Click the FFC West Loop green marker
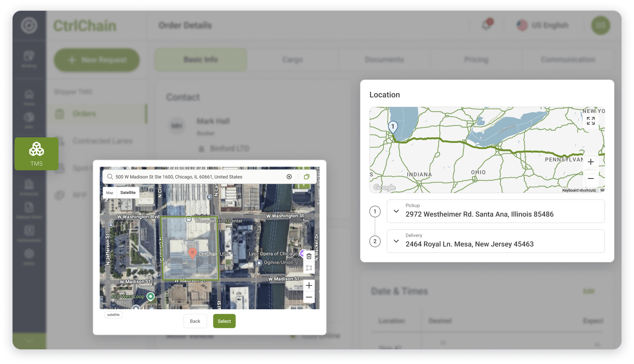This screenshot has height=364, width=634. pos(151,296)
